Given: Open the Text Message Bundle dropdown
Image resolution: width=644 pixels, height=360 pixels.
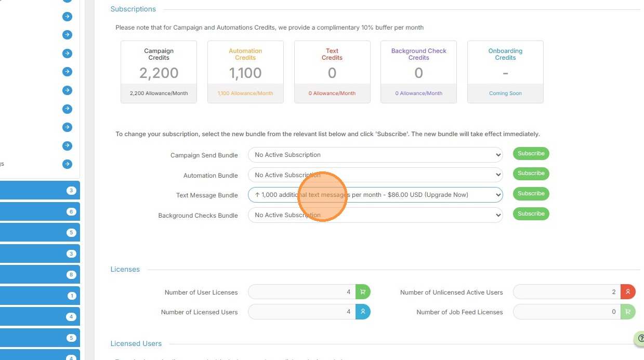Looking at the screenshot, I should coord(375,195).
